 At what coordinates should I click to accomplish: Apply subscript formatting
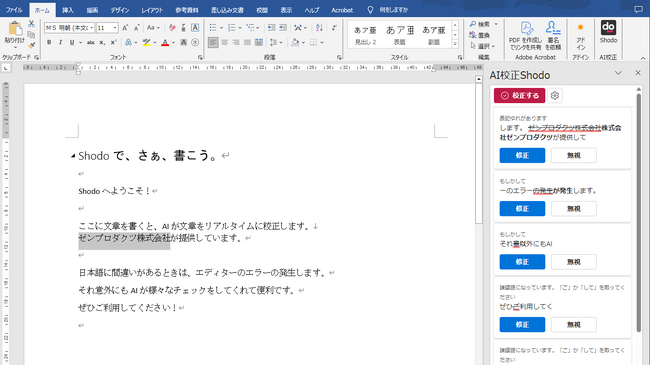(x=102, y=42)
